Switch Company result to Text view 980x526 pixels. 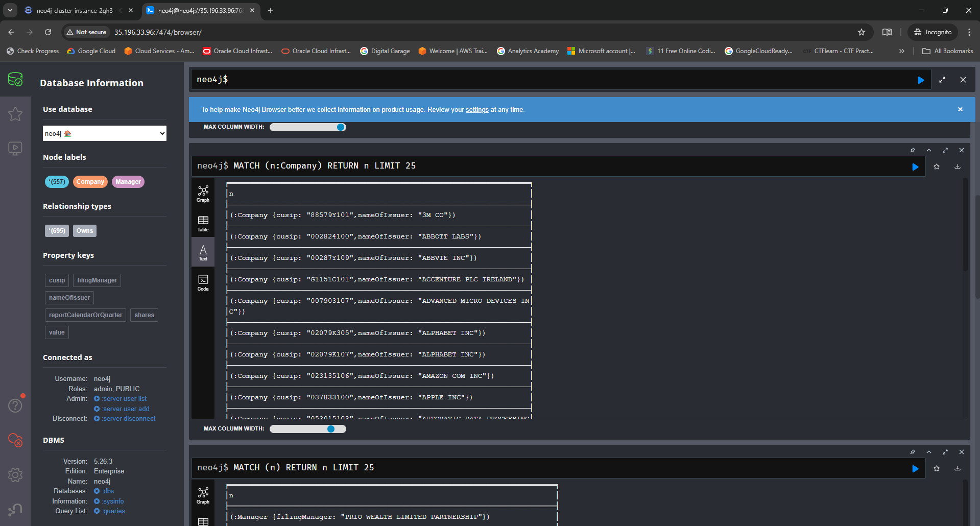203,252
